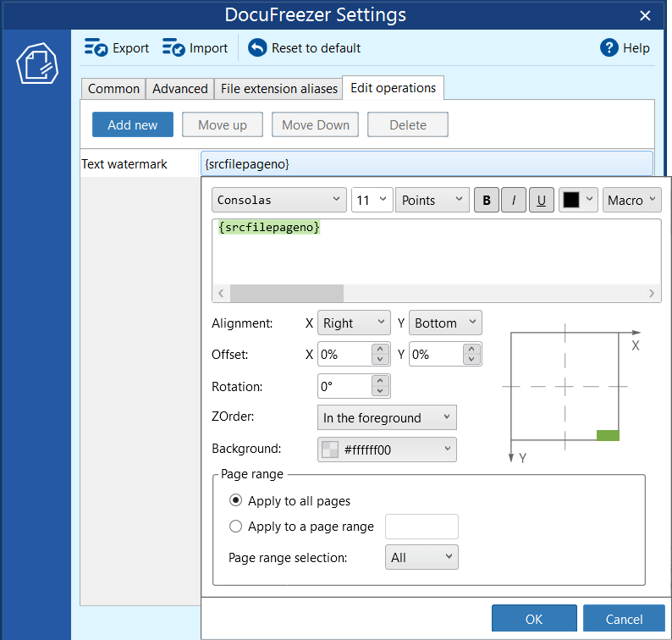Decrease the Y offset value
Screen dimensions: 672x640
(x=471, y=359)
